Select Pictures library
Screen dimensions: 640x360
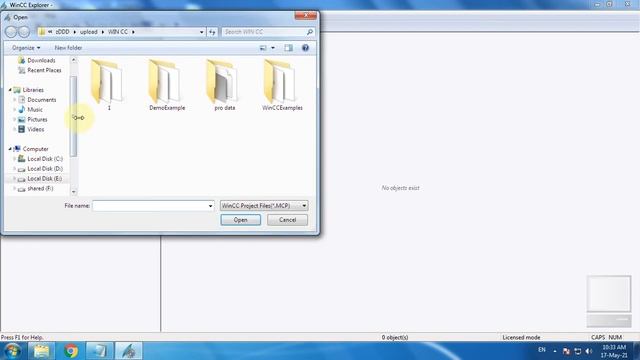tap(37, 119)
